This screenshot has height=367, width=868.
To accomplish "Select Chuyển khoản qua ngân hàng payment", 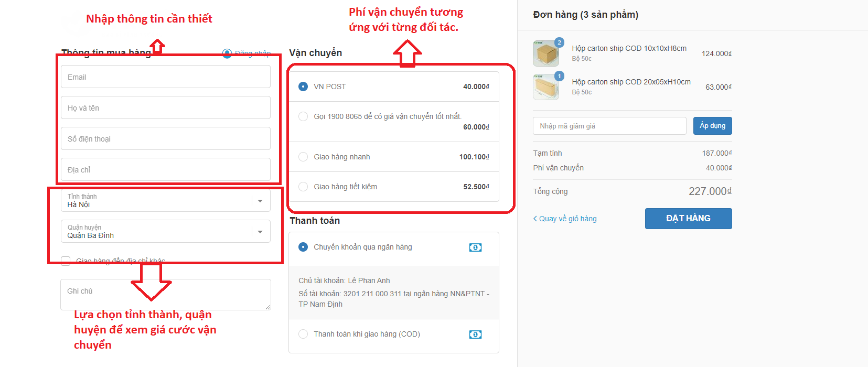I will coord(303,247).
